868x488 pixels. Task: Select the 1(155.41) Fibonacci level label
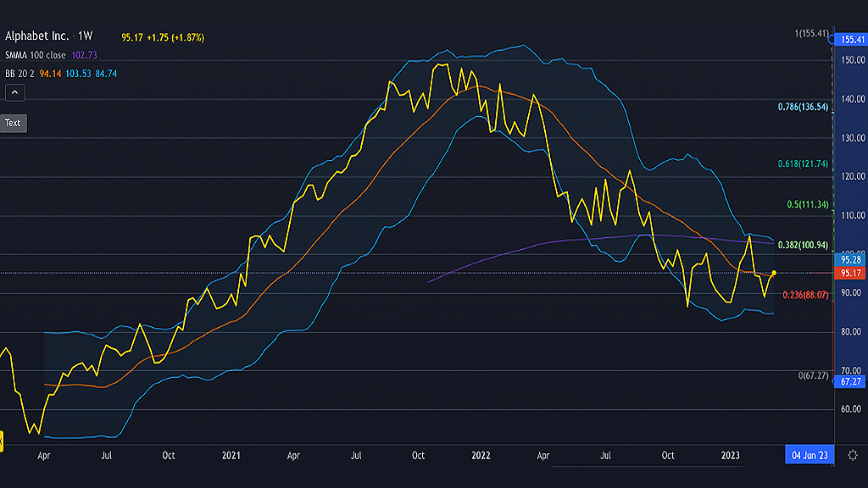811,33
